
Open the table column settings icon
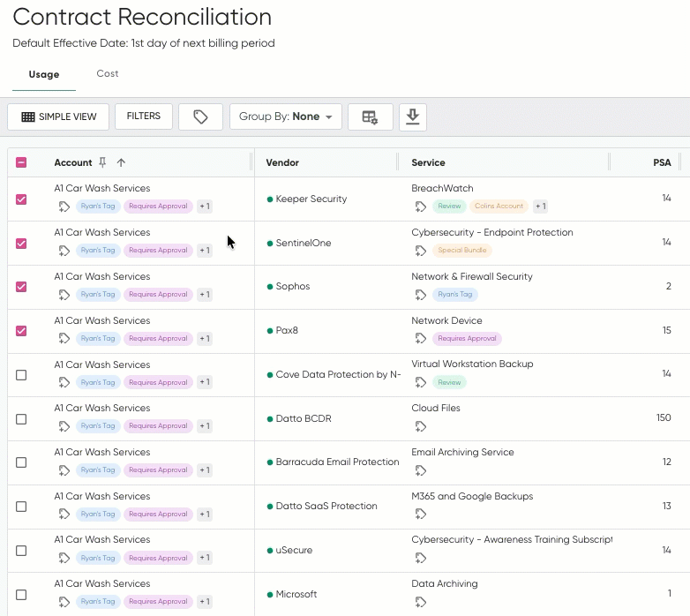(370, 116)
